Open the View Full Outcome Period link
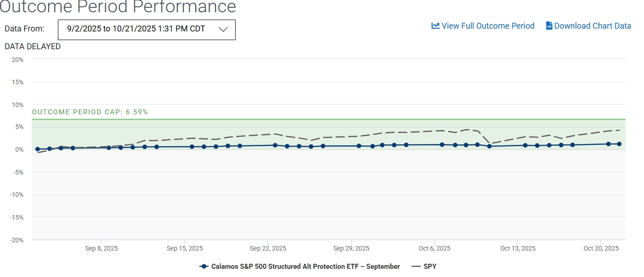This screenshot has height=277, width=644. point(488,26)
